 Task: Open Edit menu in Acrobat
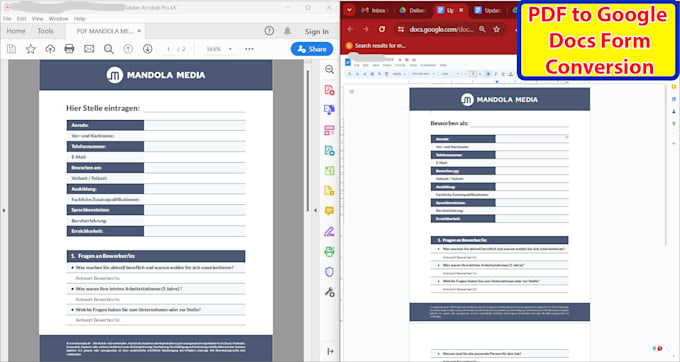click(x=21, y=19)
